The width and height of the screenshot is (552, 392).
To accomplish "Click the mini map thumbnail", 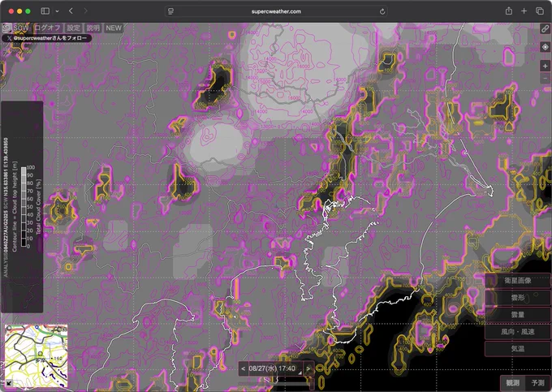I will point(36,355).
